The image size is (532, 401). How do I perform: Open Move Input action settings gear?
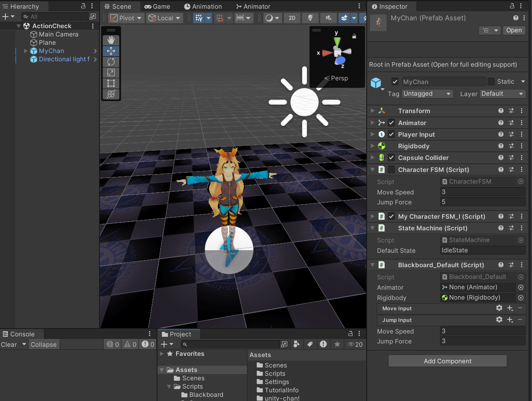pos(499,308)
